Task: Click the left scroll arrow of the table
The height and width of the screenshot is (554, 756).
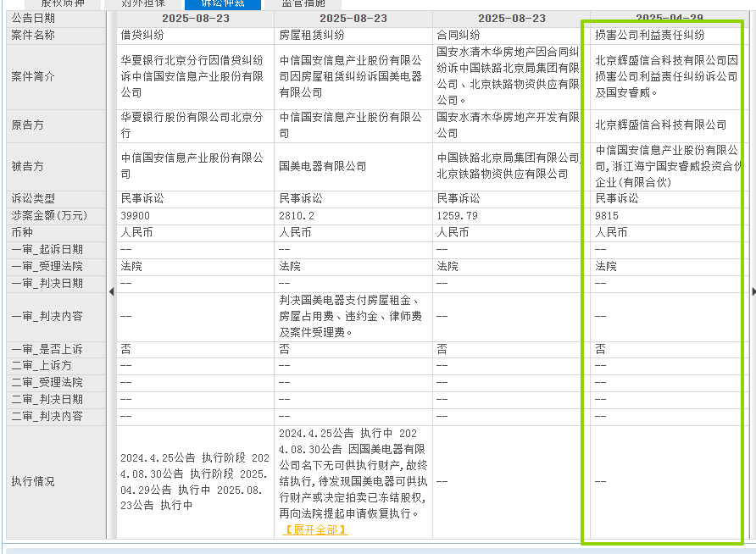Action: (111, 291)
